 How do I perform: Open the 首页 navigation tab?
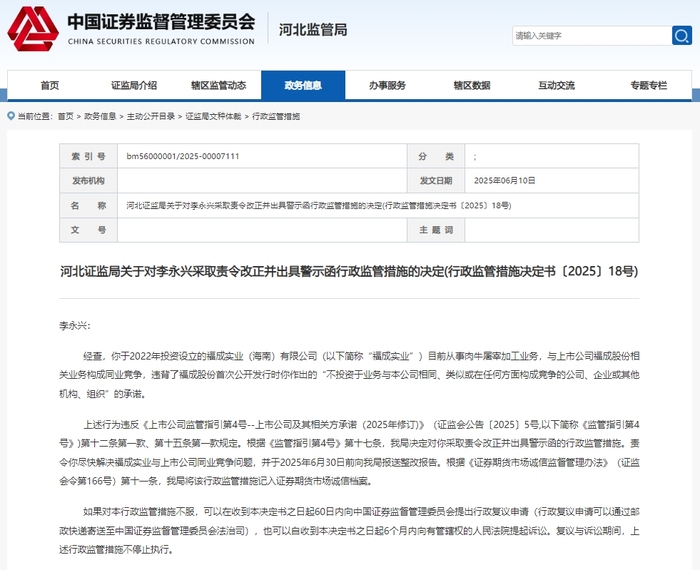point(50,85)
